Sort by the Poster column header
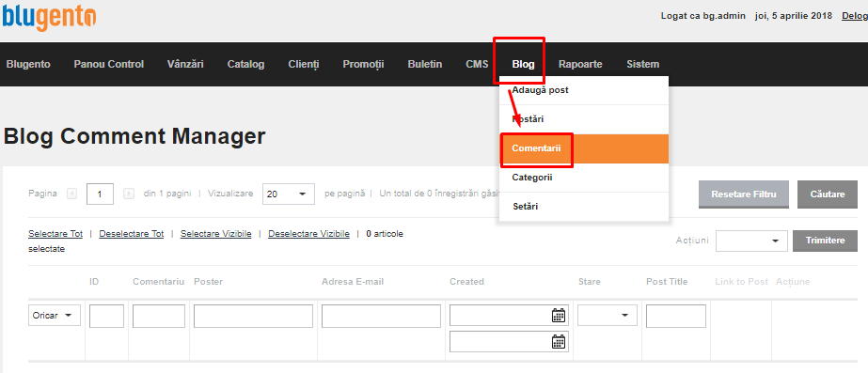This screenshot has height=373, width=868. (208, 282)
